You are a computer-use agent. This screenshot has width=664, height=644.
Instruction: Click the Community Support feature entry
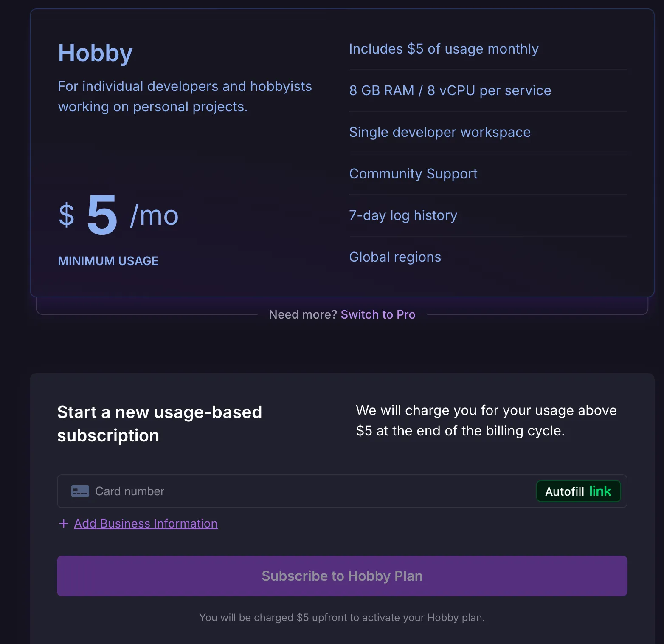pos(413,173)
